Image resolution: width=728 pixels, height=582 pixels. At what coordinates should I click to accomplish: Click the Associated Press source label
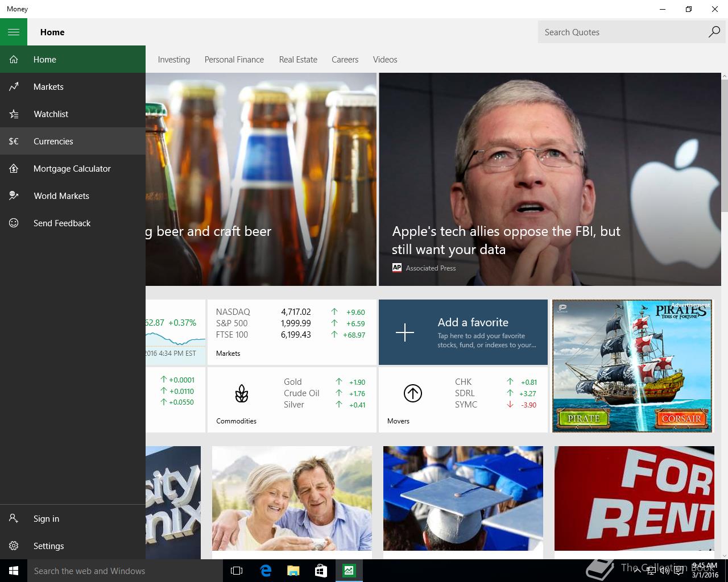click(431, 268)
